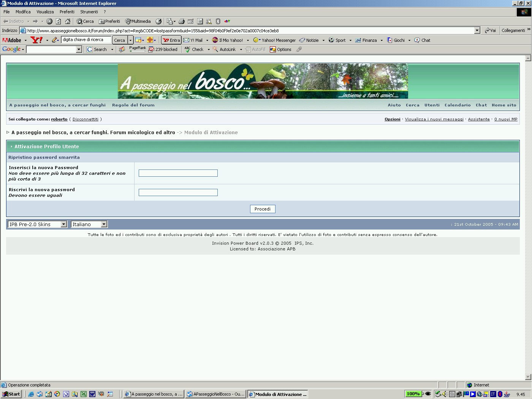
Task: Expand the Italiano language dropdown
Action: tap(104, 225)
